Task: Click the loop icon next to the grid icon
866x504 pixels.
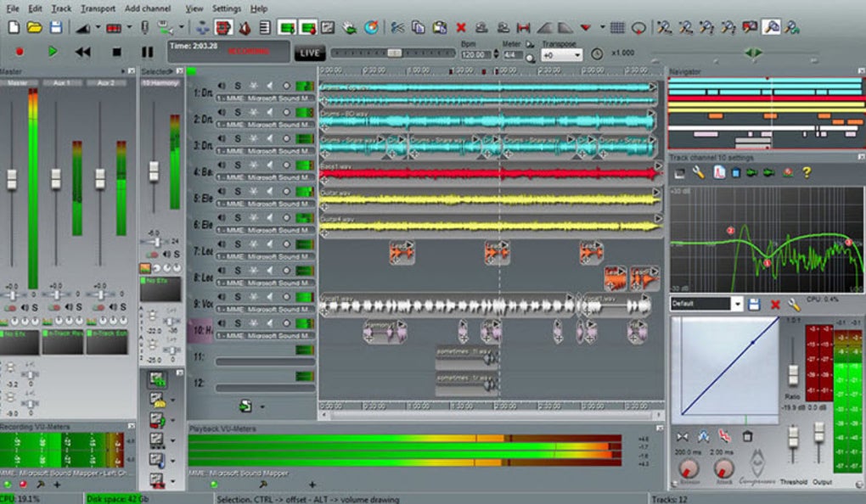Action: [x=639, y=27]
